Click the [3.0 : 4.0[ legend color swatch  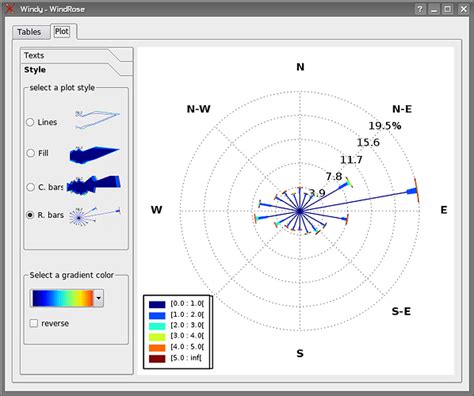pos(157,337)
